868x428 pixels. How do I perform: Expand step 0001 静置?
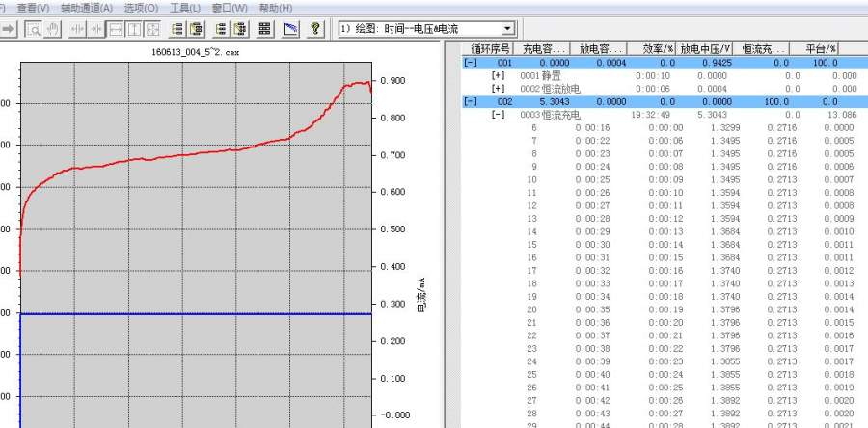(x=499, y=76)
